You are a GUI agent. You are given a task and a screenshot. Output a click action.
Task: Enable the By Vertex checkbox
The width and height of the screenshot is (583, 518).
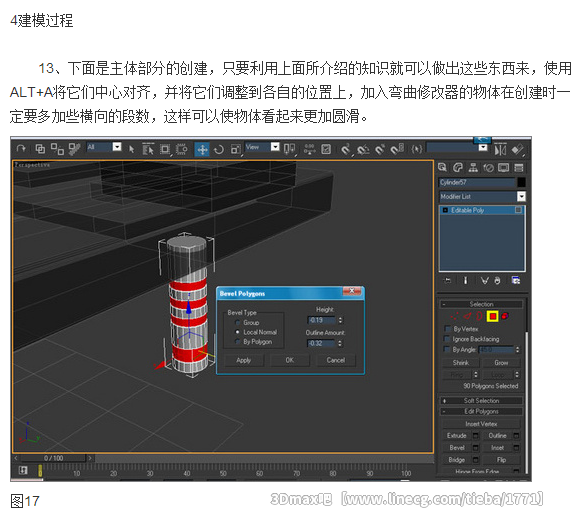448,329
